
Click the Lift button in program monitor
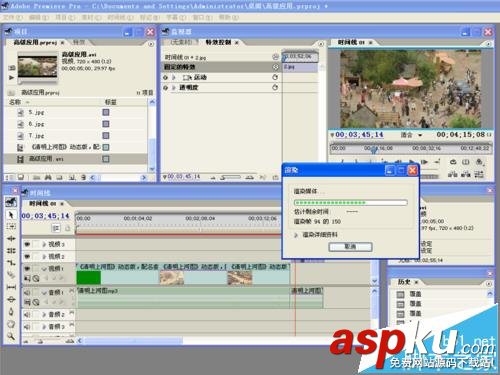click(x=453, y=174)
